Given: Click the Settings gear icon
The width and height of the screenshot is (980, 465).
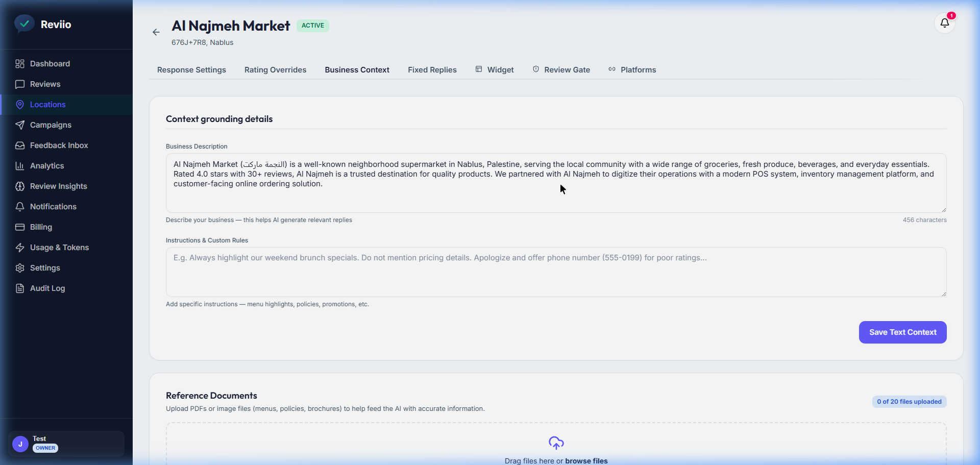Looking at the screenshot, I should click(x=20, y=268).
